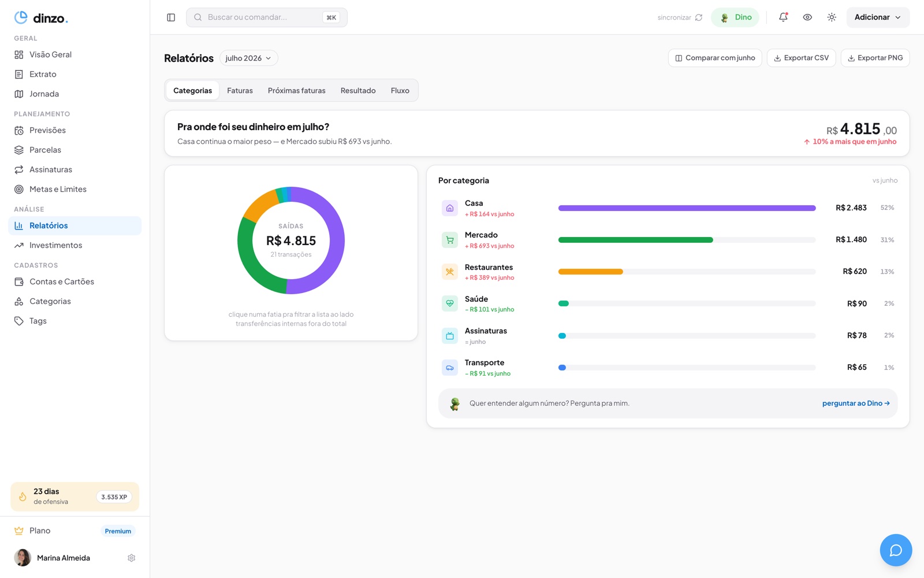
Task: Click the dinzo logo
Action: (41, 17)
